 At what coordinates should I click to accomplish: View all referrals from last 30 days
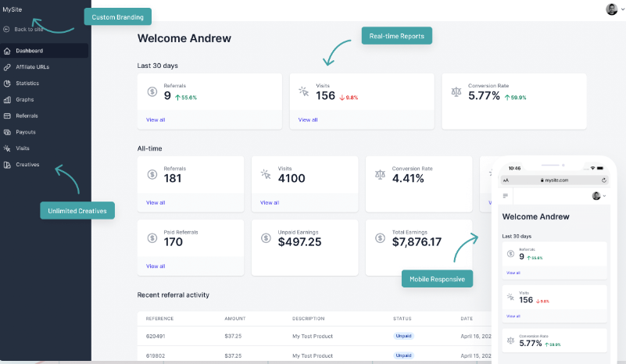[x=156, y=120]
